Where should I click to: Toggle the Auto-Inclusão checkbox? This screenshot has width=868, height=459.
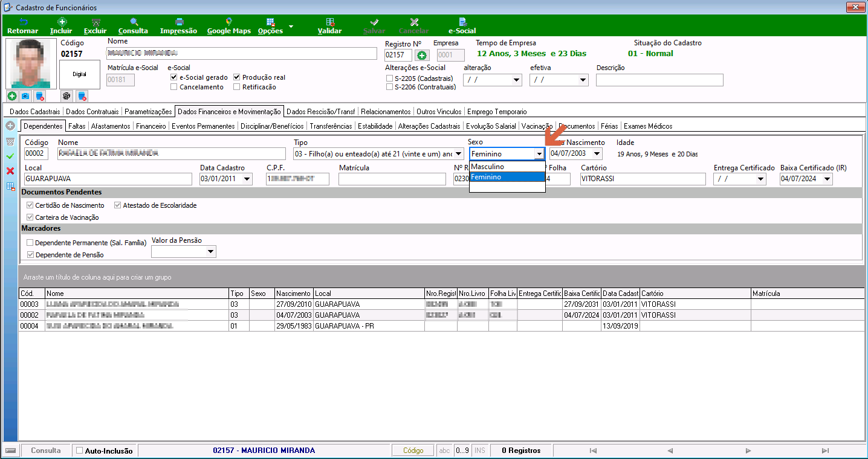click(79, 451)
